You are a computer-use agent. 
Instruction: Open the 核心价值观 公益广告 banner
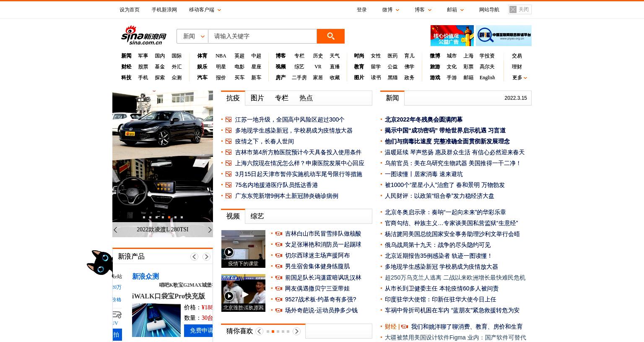(452, 36)
